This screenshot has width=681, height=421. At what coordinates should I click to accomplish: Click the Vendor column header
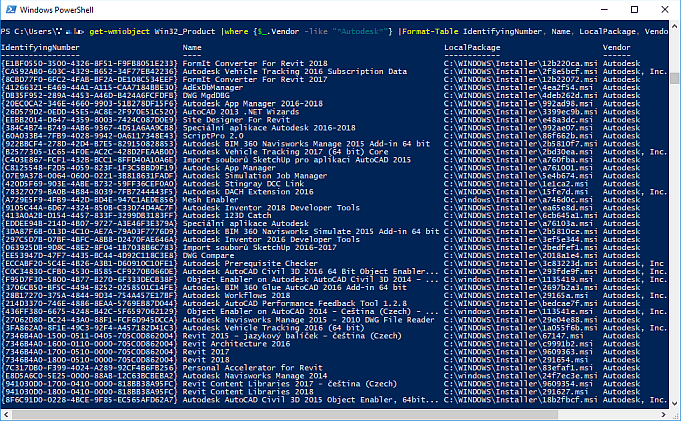[616, 47]
